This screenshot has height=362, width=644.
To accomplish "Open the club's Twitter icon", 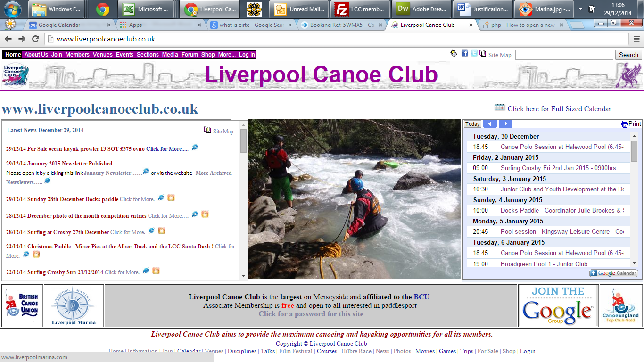I will [474, 53].
